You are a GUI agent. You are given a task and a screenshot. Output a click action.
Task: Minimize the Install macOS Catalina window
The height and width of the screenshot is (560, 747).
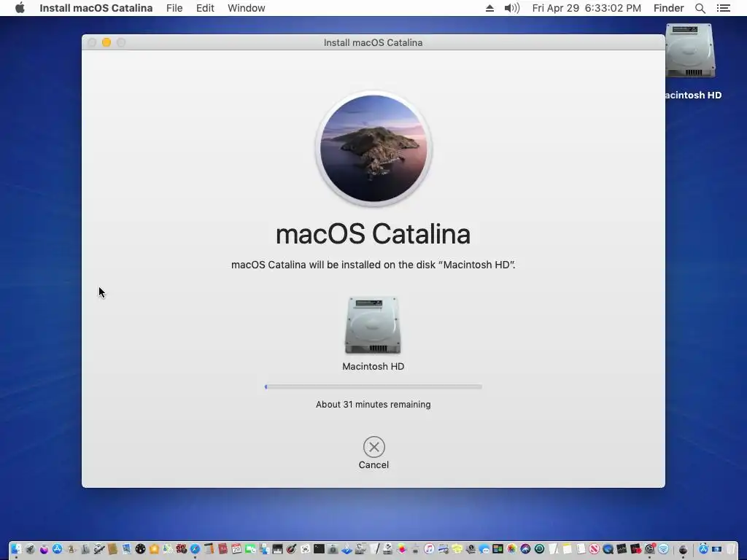107,42
